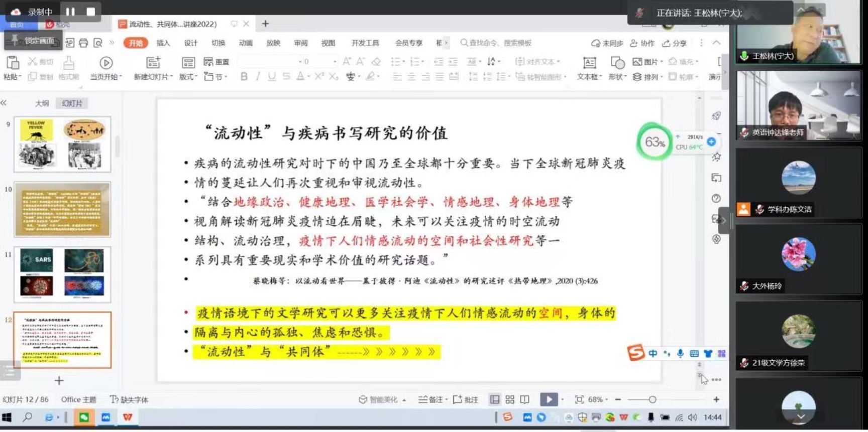Click the justify alignment icon
The image size is (868, 432).
point(440,76)
